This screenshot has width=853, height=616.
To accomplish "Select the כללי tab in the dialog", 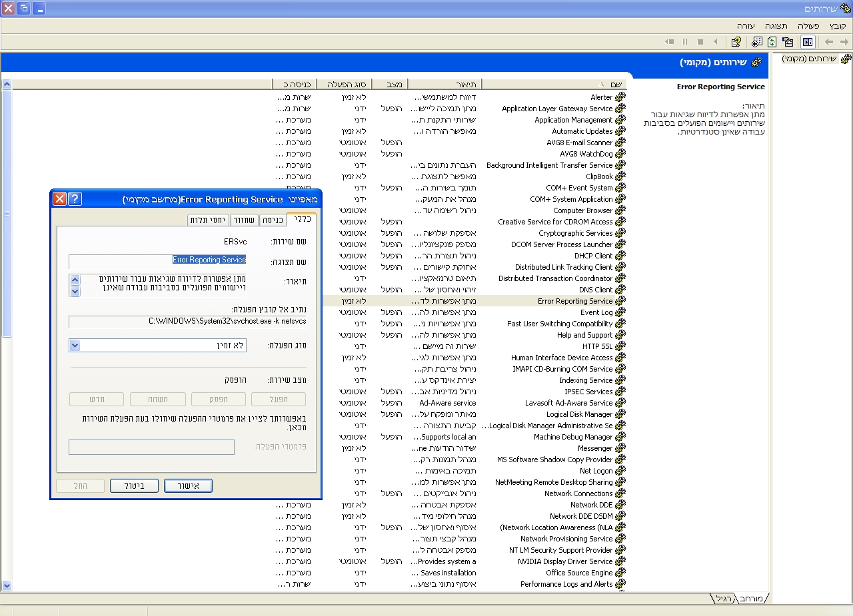I will coord(301,219).
